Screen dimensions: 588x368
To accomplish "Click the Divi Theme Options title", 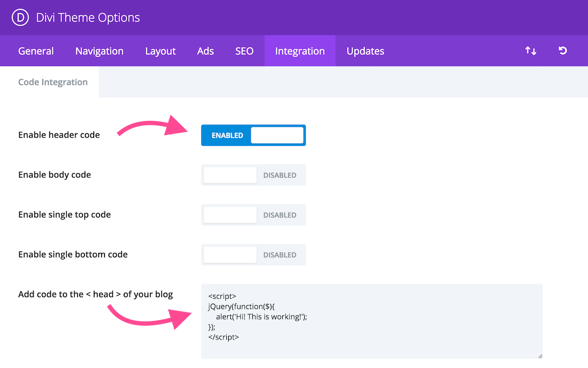I will pos(88,18).
